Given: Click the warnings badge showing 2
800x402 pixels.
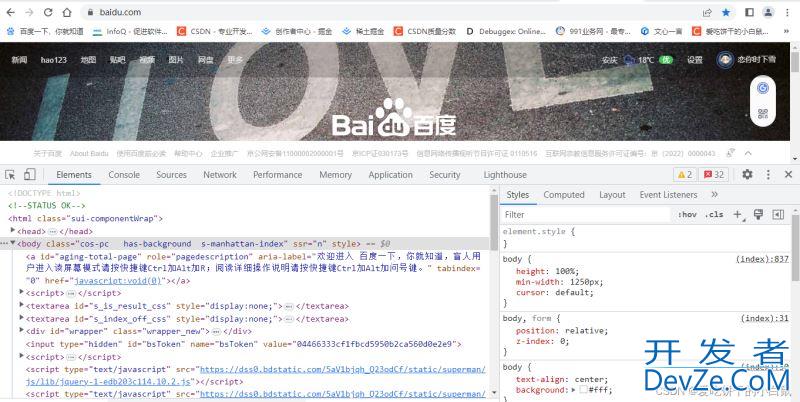Looking at the screenshot, I should pyautogui.click(x=685, y=174).
